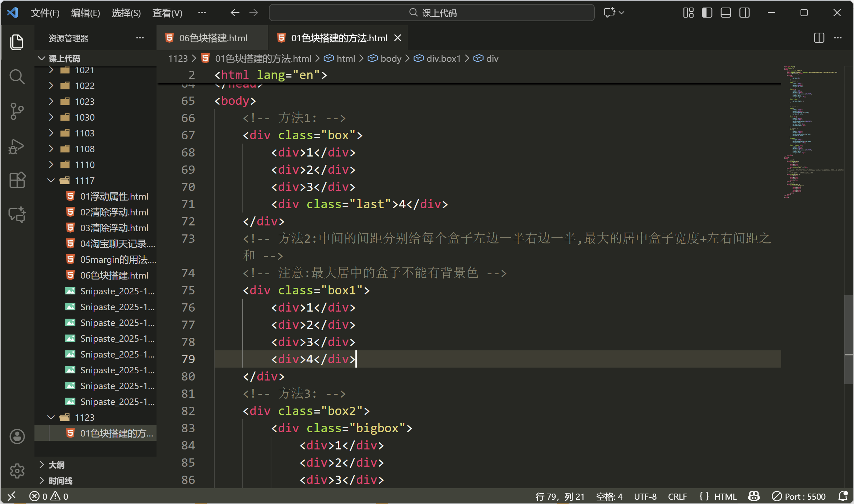The image size is (854, 504).
Task: Open the Manage gear settings icon
Action: click(x=17, y=471)
